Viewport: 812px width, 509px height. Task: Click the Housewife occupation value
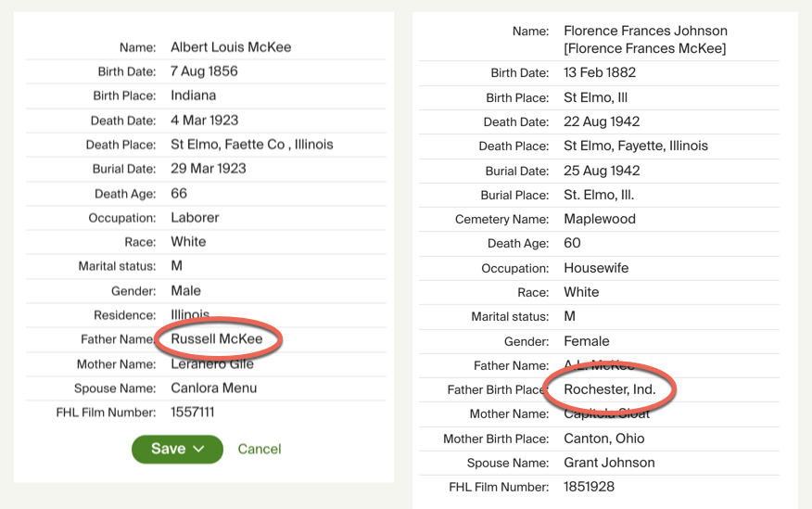[x=596, y=268]
